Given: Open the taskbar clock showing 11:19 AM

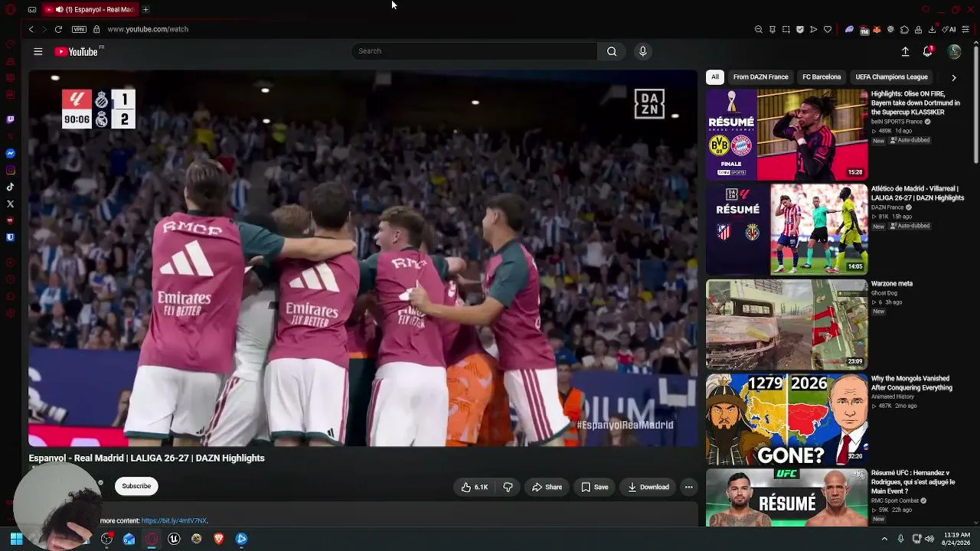Looking at the screenshot, I should [x=956, y=539].
